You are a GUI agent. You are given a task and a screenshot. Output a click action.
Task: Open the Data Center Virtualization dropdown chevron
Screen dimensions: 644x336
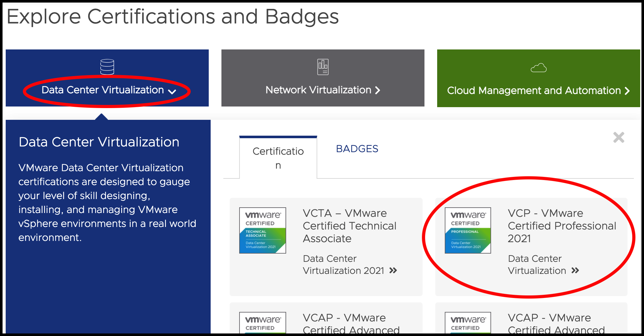click(173, 92)
